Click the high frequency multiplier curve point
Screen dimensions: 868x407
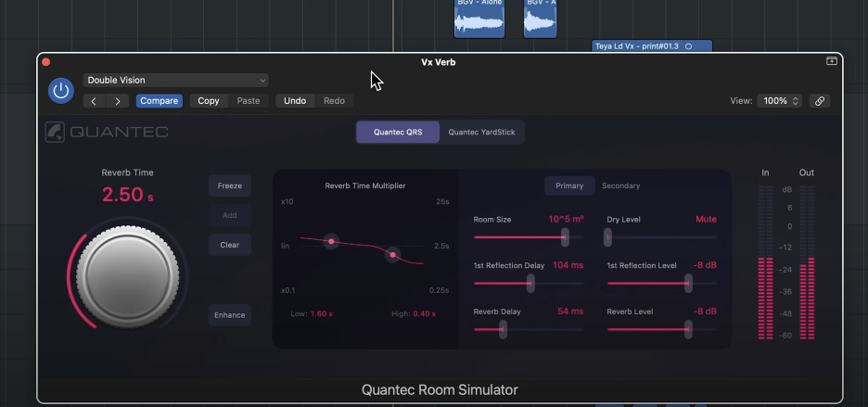coord(393,255)
